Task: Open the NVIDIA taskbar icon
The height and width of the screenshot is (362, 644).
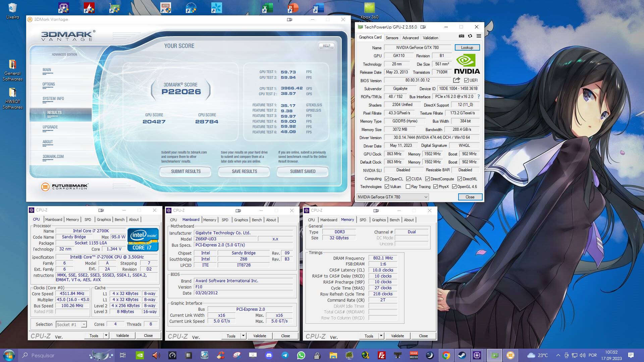Action: pyautogui.click(x=140, y=355)
